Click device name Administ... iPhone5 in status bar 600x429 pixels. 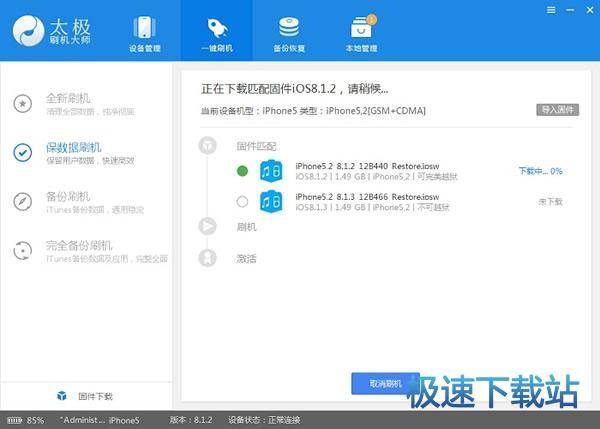tap(99, 420)
